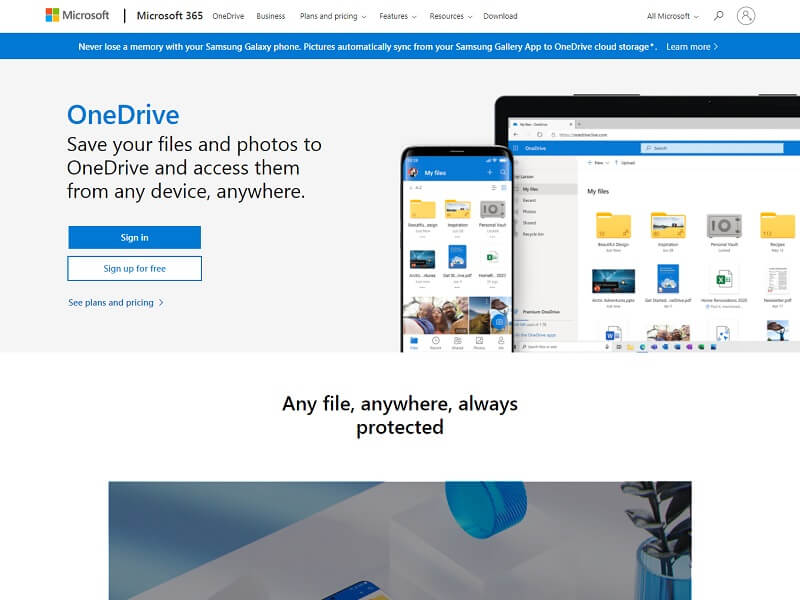Open See plans and pricing link

point(116,303)
